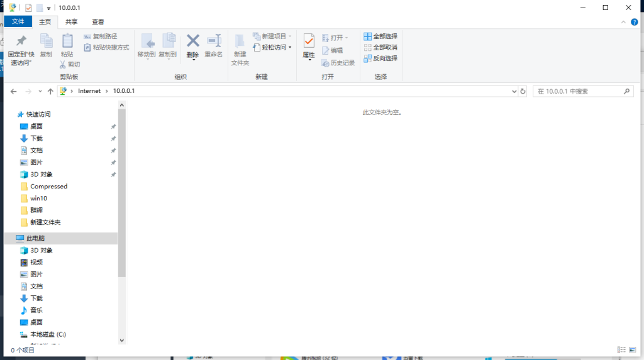Click the Copy (复制) ribbon icon
644x360 pixels.
tap(46, 41)
